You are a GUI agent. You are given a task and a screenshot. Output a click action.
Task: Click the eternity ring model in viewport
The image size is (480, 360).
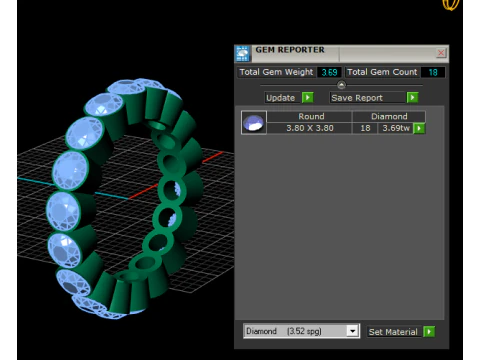click(x=125, y=199)
